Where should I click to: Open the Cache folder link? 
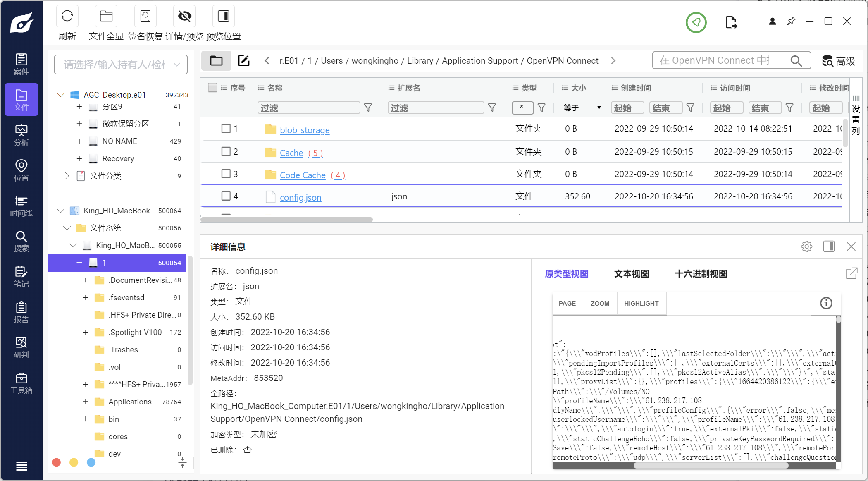coord(291,153)
